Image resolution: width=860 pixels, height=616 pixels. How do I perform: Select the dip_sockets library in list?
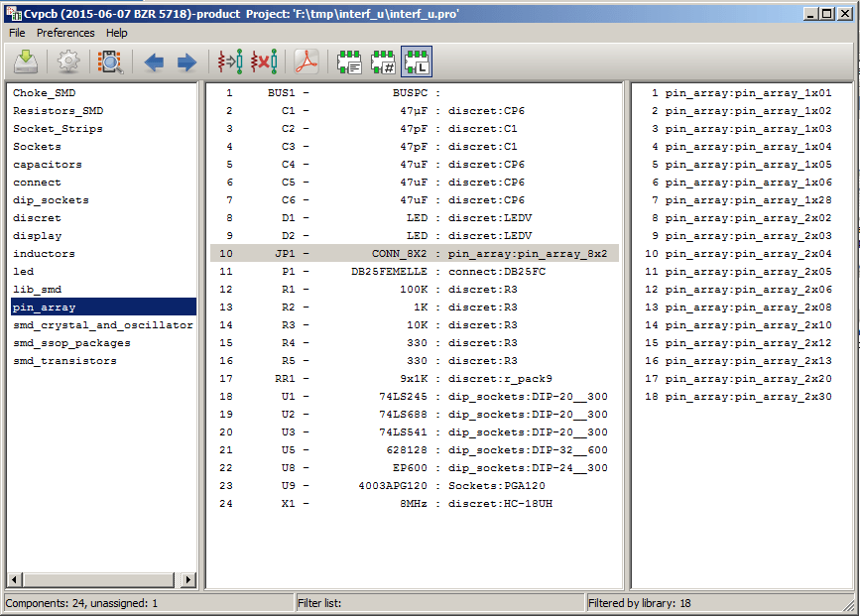pos(51,200)
